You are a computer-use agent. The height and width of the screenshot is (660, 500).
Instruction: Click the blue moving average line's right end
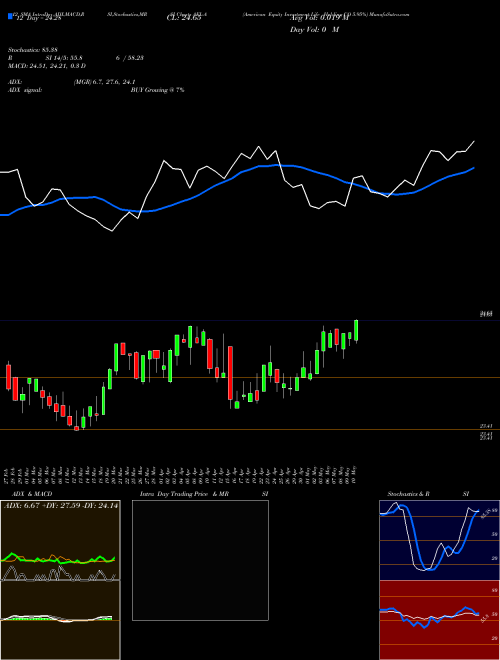tap(474, 168)
